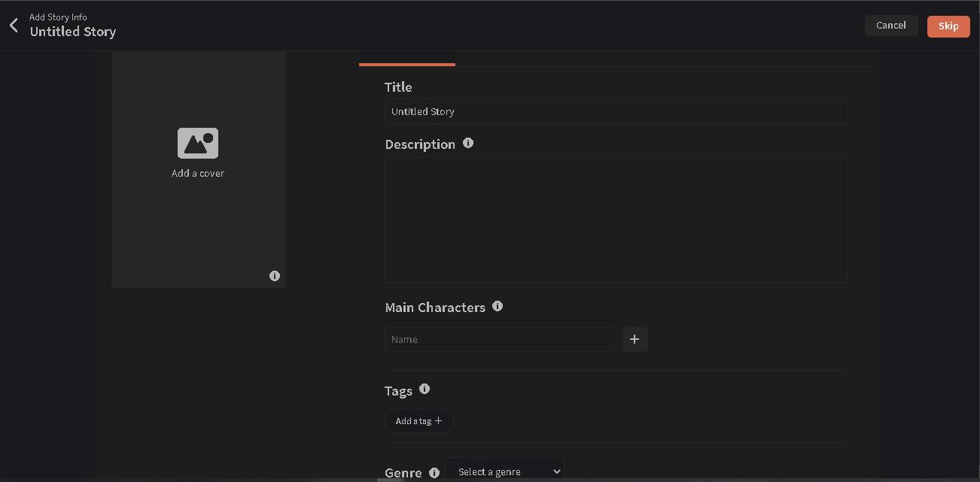Click the orange tab progress indicator
Image resolution: width=980 pixels, height=482 pixels.
click(x=406, y=65)
